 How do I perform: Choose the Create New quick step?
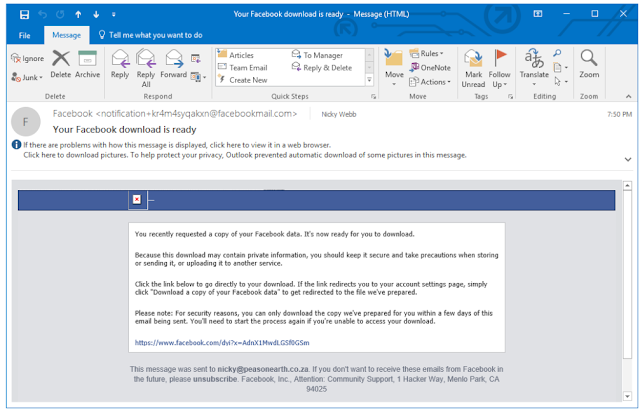pos(242,80)
